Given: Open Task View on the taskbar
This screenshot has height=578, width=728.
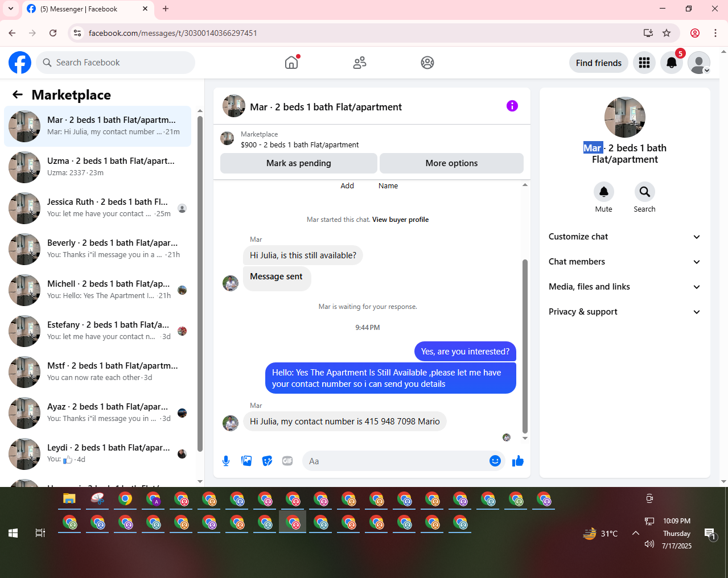Looking at the screenshot, I should tap(40, 533).
